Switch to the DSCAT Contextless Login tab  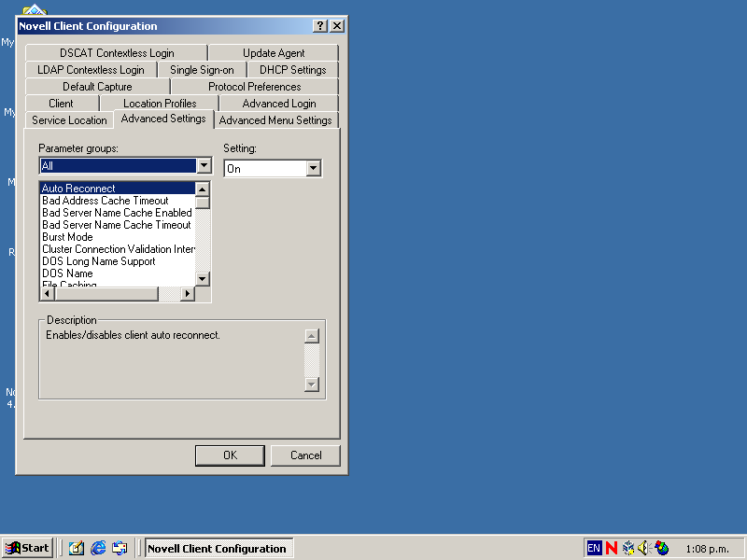[117, 53]
